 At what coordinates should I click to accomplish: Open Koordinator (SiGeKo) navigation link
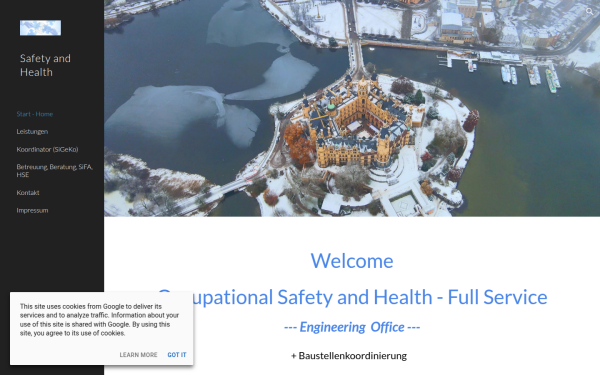(x=47, y=149)
